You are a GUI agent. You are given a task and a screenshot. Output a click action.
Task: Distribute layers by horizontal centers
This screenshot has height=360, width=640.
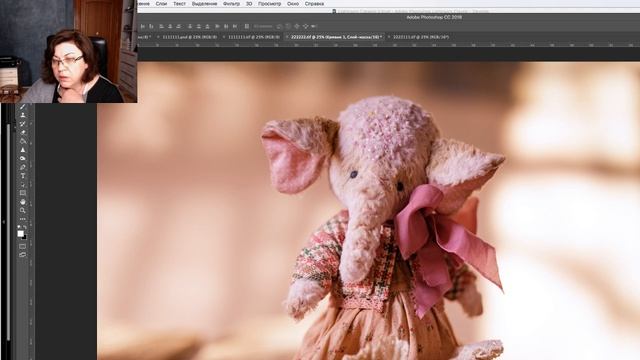226,26
